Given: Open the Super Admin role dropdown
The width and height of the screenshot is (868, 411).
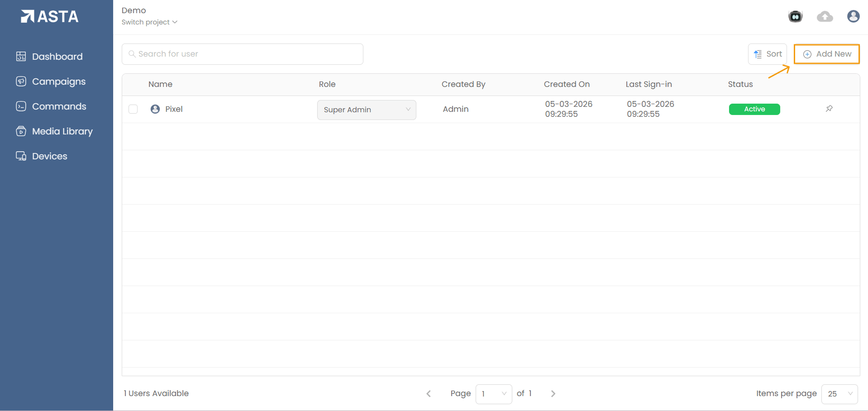Looking at the screenshot, I should point(367,110).
